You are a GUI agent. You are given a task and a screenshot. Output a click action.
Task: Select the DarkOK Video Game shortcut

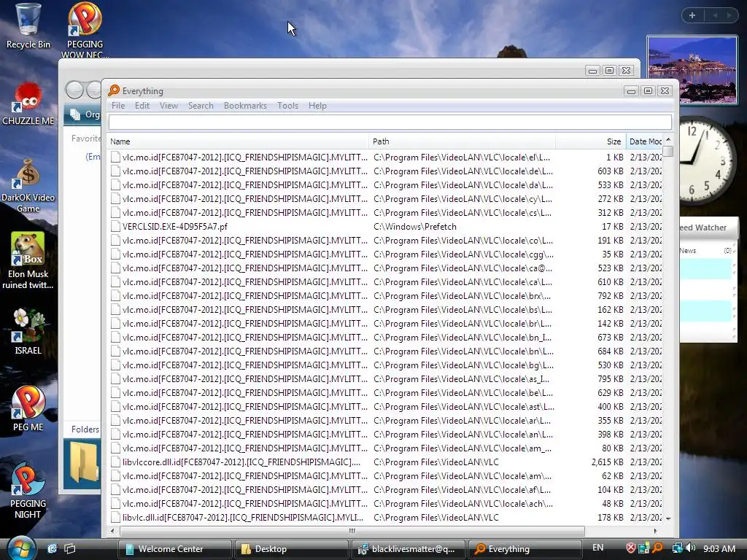28,186
